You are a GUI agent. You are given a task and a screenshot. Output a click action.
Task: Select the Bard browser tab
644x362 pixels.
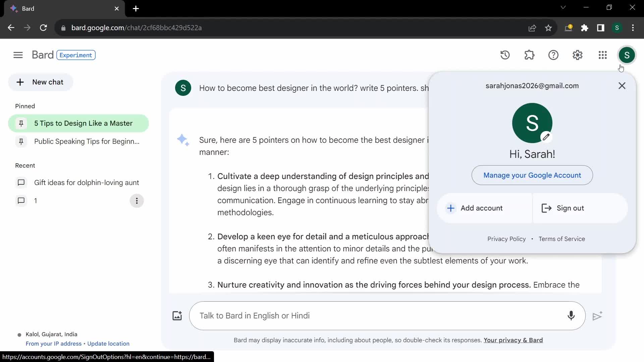point(64,9)
